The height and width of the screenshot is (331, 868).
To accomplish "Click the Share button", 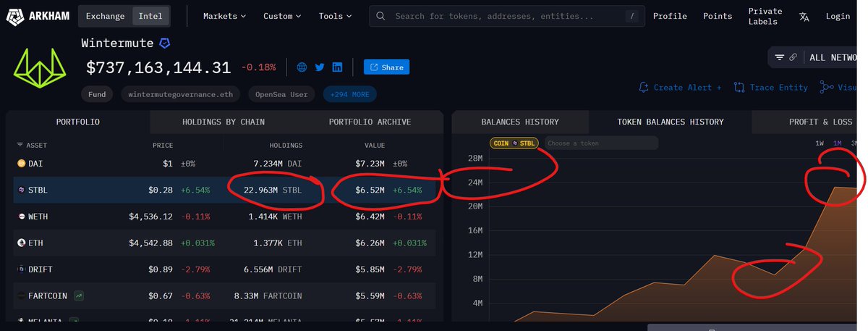I will tap(386, 67).
